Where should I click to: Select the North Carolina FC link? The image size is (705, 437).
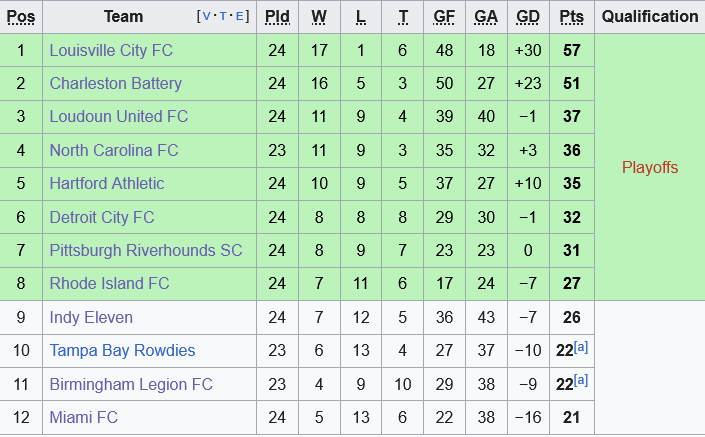(114, 150)
